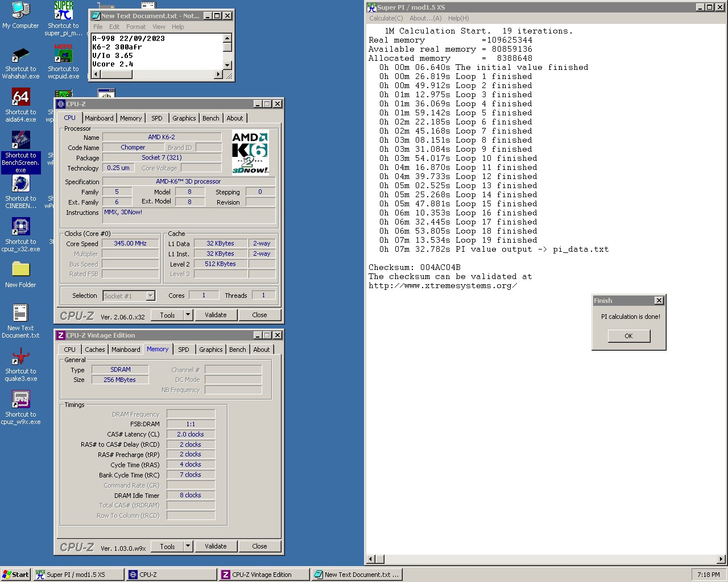The image size is (728, 582).
Task: Click Notepad vertical scrollbar down arrow
Action: click(227, 65)
